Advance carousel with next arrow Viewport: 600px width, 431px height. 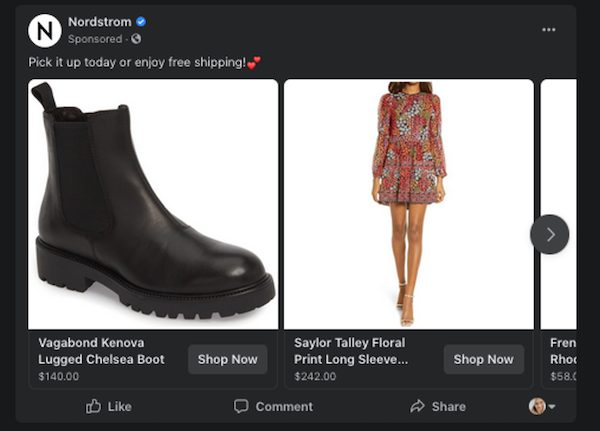pos(549,234)
